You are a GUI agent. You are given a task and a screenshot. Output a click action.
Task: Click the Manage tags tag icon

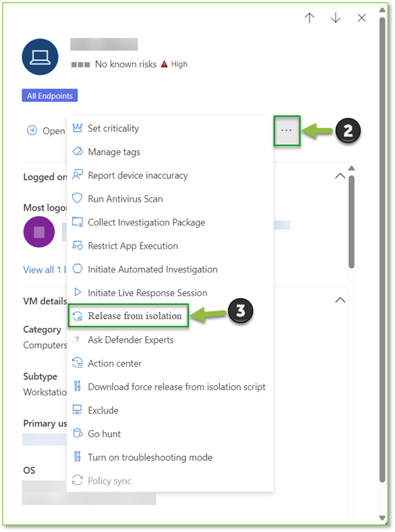pos(77,152)
